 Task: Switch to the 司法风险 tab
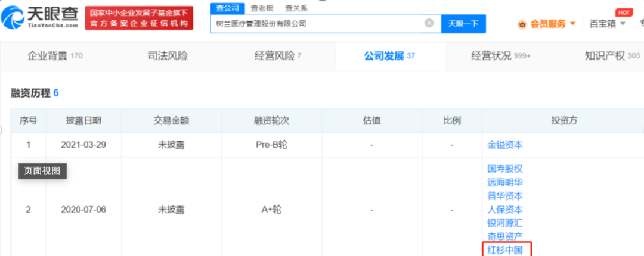[168, 56]
